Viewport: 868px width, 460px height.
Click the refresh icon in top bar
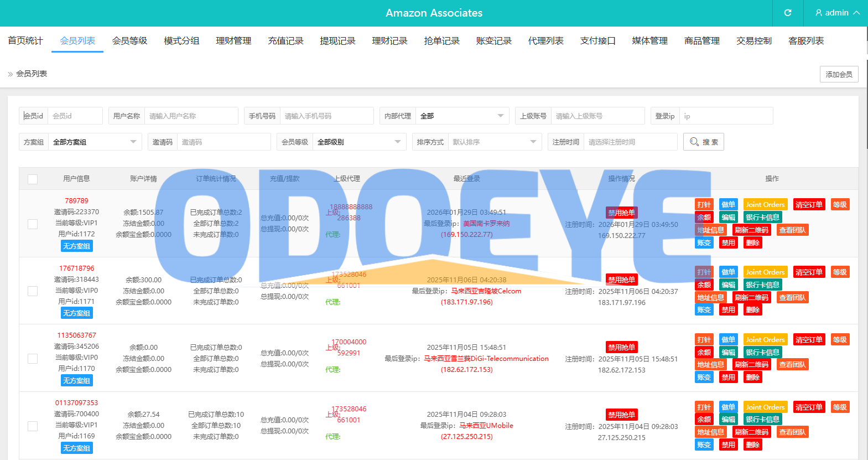[788, 13]
